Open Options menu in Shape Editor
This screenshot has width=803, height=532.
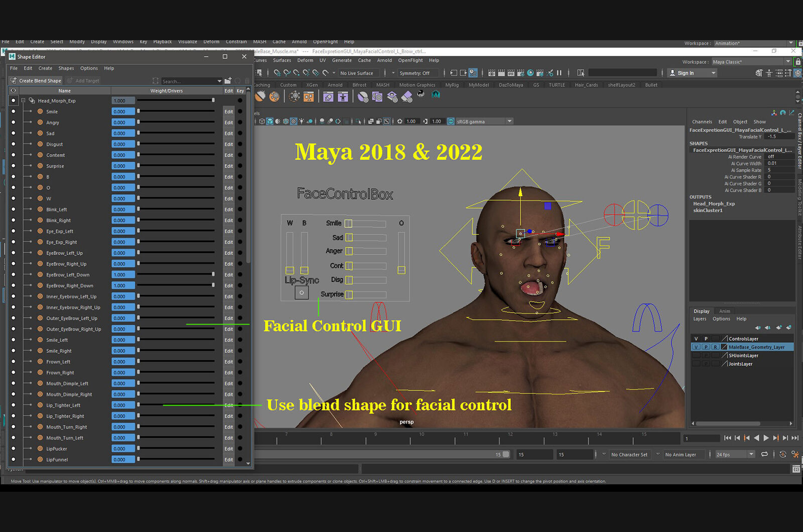(x=89, y=68)
